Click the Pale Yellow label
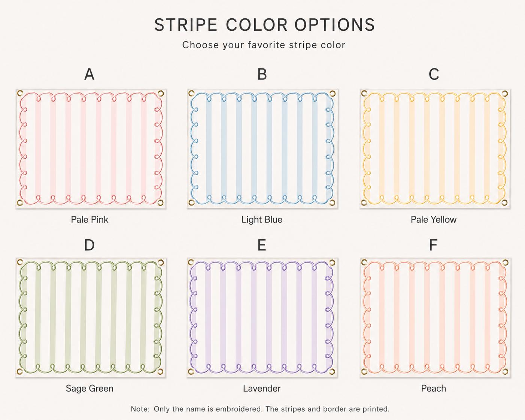The width and height of the screenshot is (525, 420). [434, 219]
